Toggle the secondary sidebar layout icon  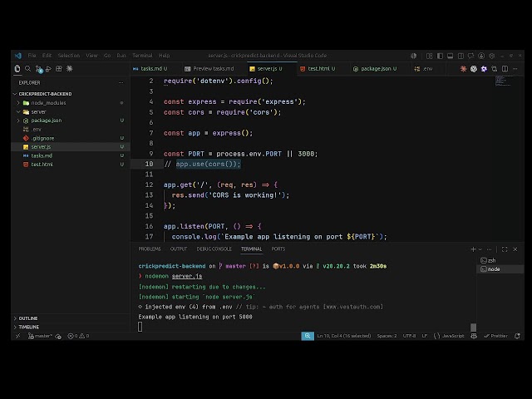(x=461, y=56)
